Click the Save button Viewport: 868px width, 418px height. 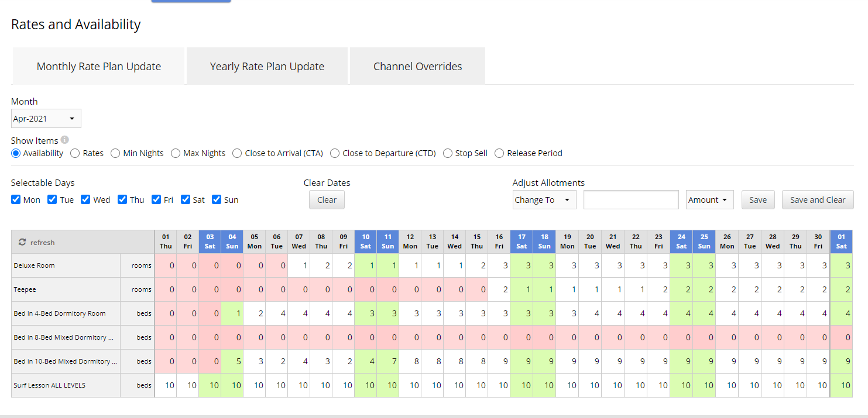(x=757, y=200)
